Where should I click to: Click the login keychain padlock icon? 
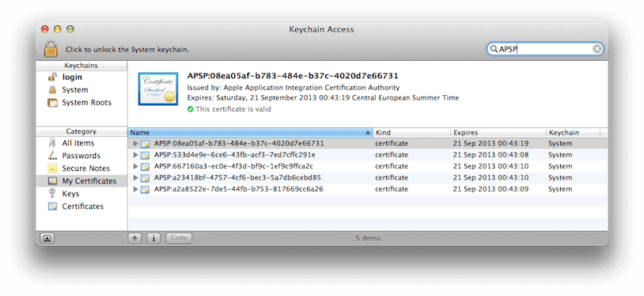52,77
